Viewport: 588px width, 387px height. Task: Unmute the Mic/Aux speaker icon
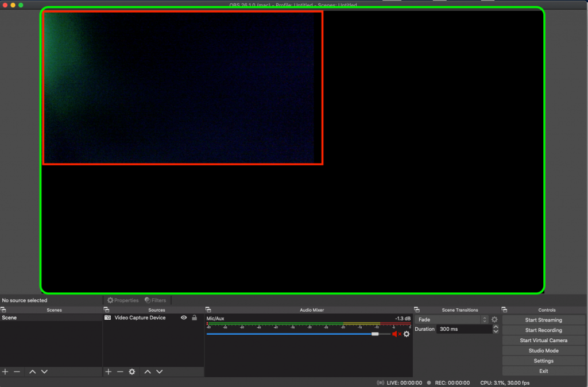396,334
